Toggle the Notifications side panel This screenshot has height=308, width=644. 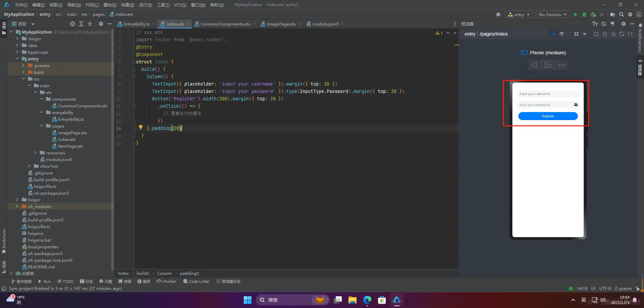(x=640, y=37)
